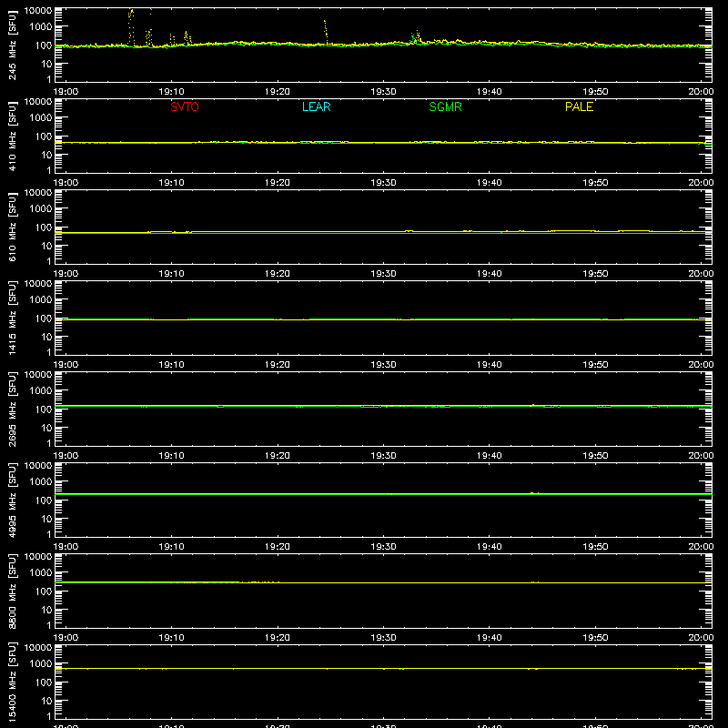Click the 10 tick label on the 1415 MHz axis
728x728 pixels.
pos(46,337)
